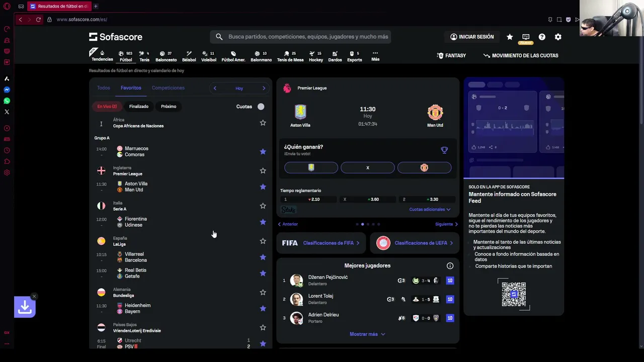
Task: Open Clasificaciones de FIFA
Action: [320, 243]
